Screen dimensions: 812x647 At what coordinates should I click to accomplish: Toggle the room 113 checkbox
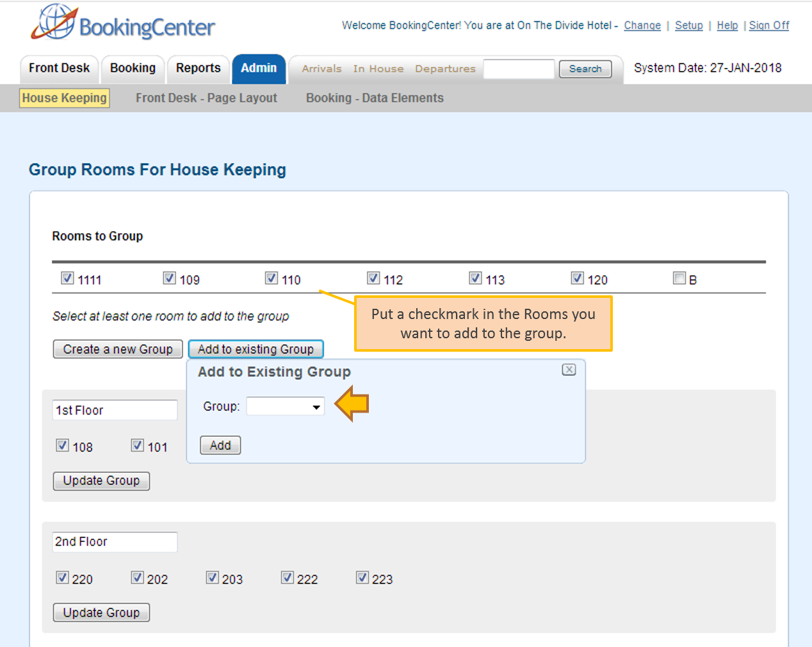point(475,278)
